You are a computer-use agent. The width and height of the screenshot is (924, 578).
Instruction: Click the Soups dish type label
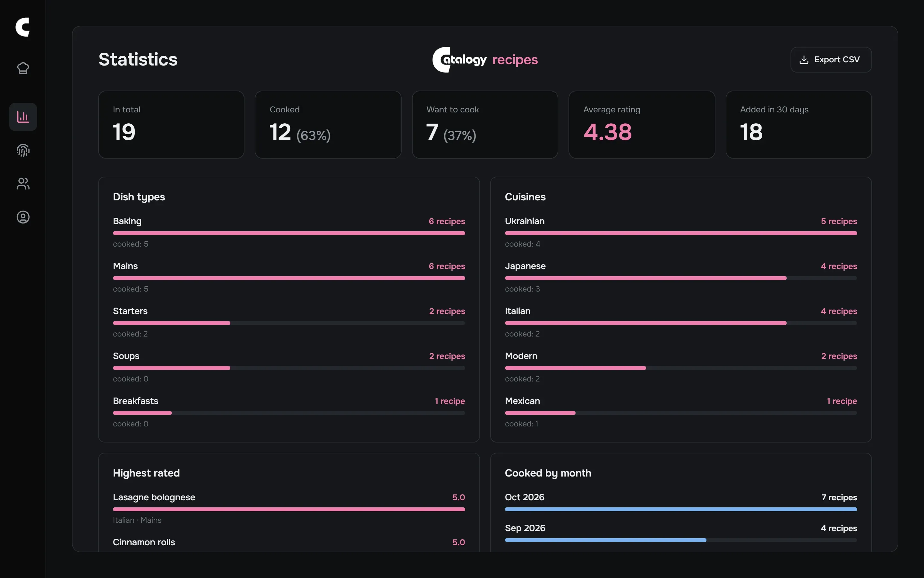click(x=126, y=356)
